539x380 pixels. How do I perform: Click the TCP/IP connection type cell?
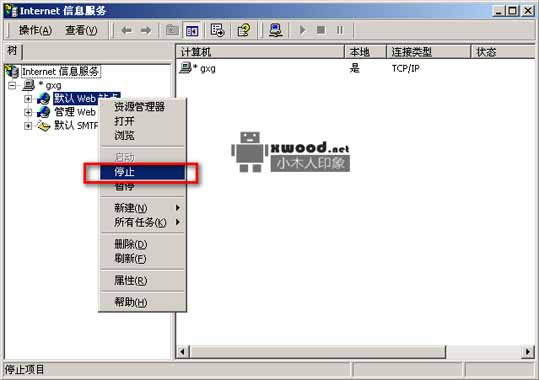point(406,68)
